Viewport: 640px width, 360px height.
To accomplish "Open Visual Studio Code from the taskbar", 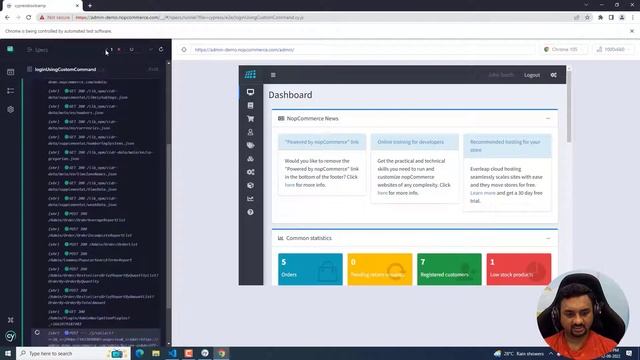I will pyautogui.click(x=172, y=353).
